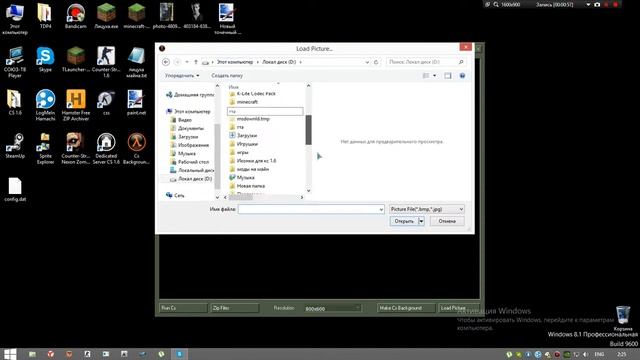Select the Новая папка folder in file list
The image size is (640, 360).
247,186
